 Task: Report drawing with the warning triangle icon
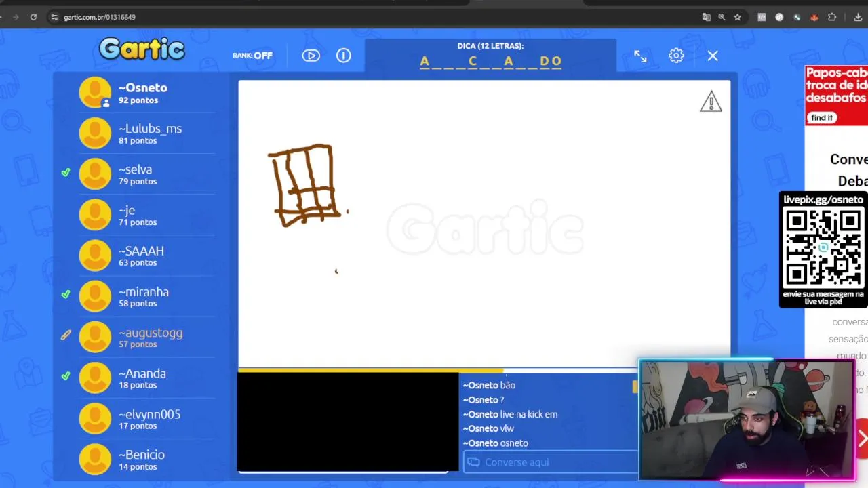point(711,102)
